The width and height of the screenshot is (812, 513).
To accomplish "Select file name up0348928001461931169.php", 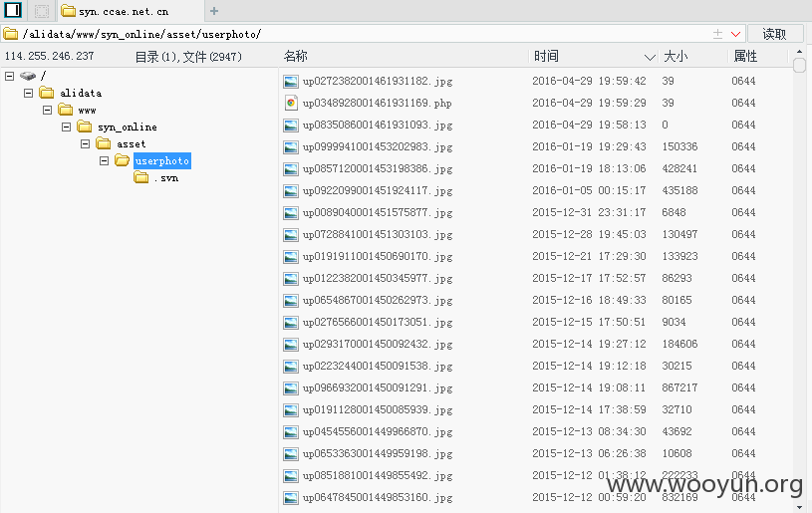I will point(377,103).
